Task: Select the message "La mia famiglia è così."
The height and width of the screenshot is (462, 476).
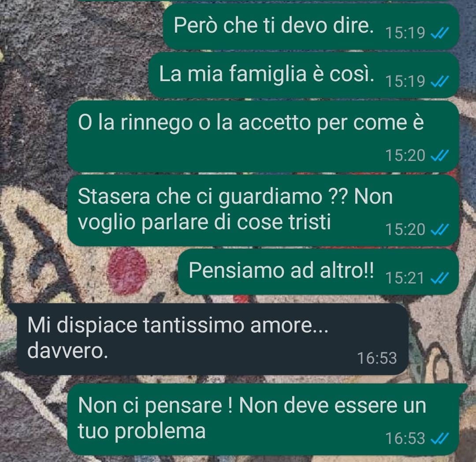Action: point(304,75)
